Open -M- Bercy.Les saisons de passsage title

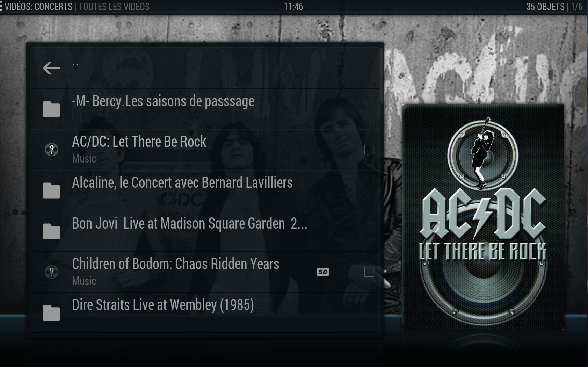(163, 101)
